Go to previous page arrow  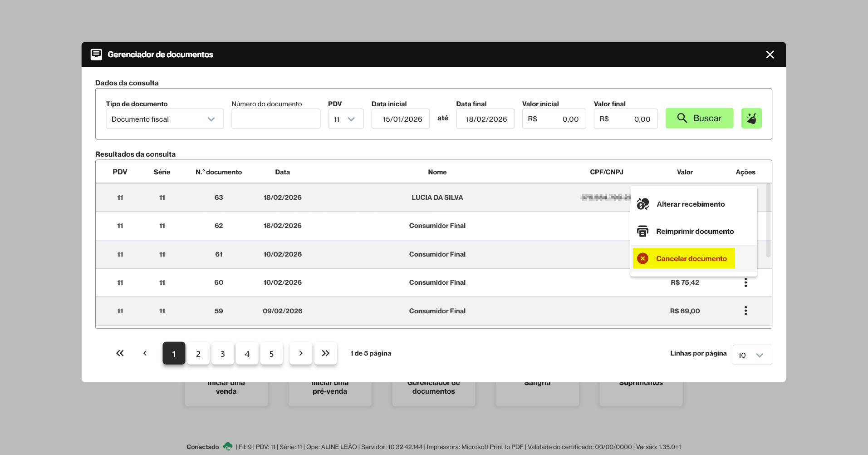point(145,353)
